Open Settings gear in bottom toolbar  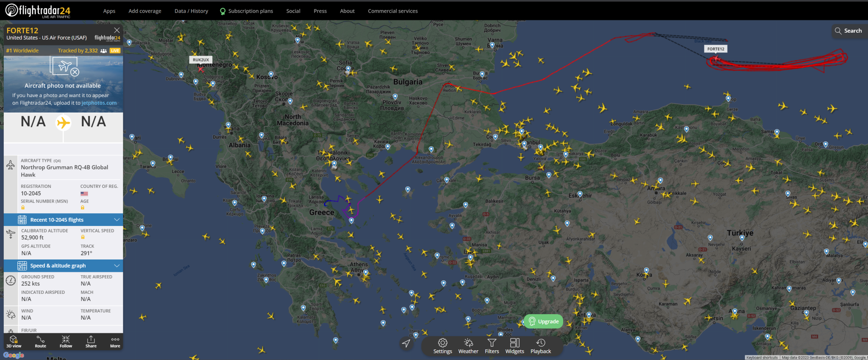pos(442,346)
